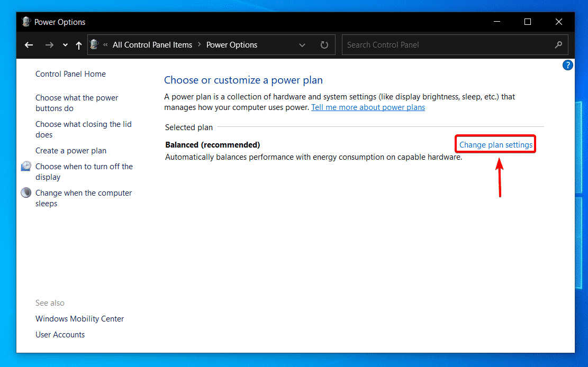Click the magnifier search icon
This screenshot has width=588, height=367.
(558, 44)
